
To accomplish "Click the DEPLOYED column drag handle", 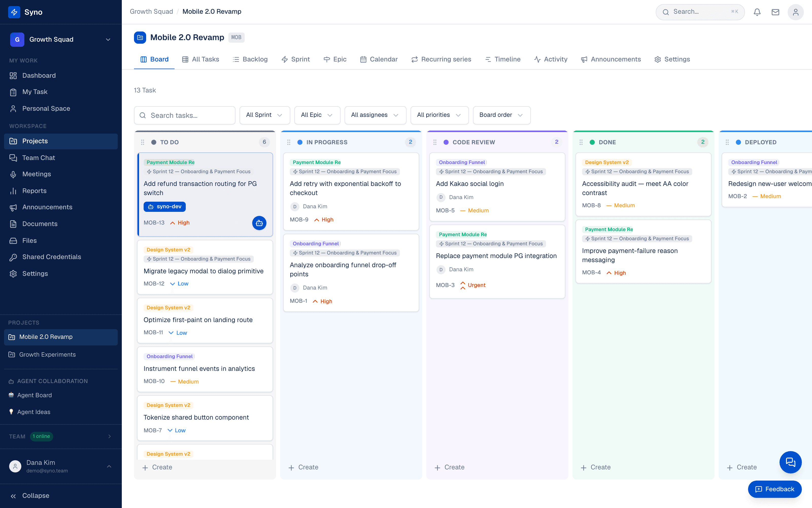I will click(727, 142).
